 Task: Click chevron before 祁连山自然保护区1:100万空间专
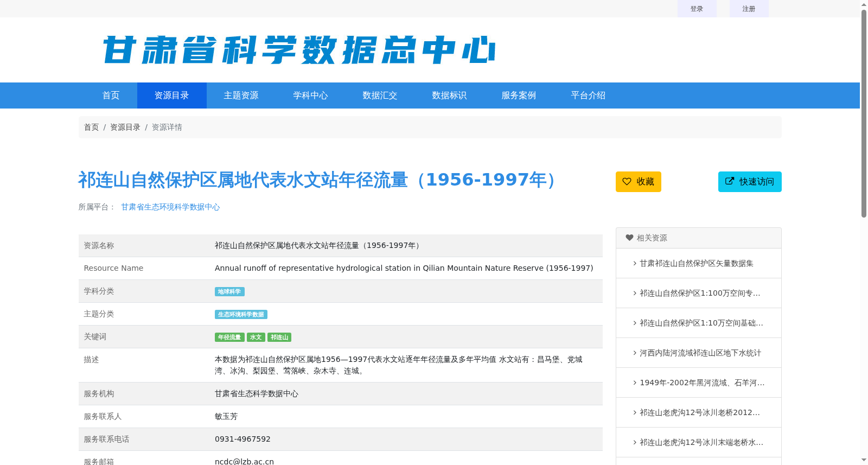[x=635, y=293]
